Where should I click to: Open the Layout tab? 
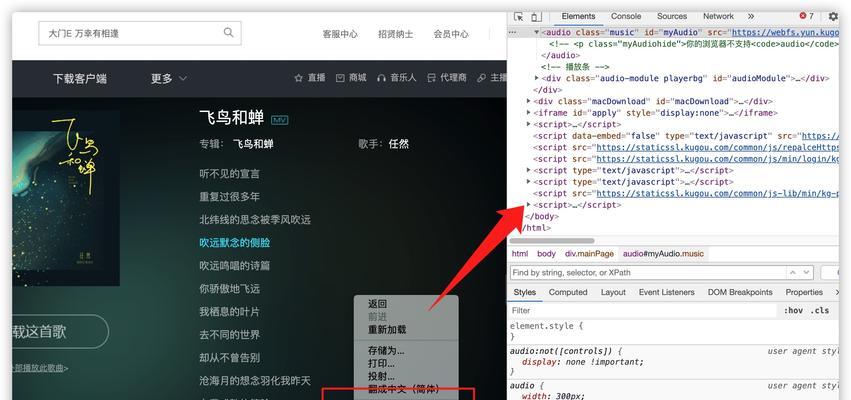pyautogui.click(x=613, y=292)
